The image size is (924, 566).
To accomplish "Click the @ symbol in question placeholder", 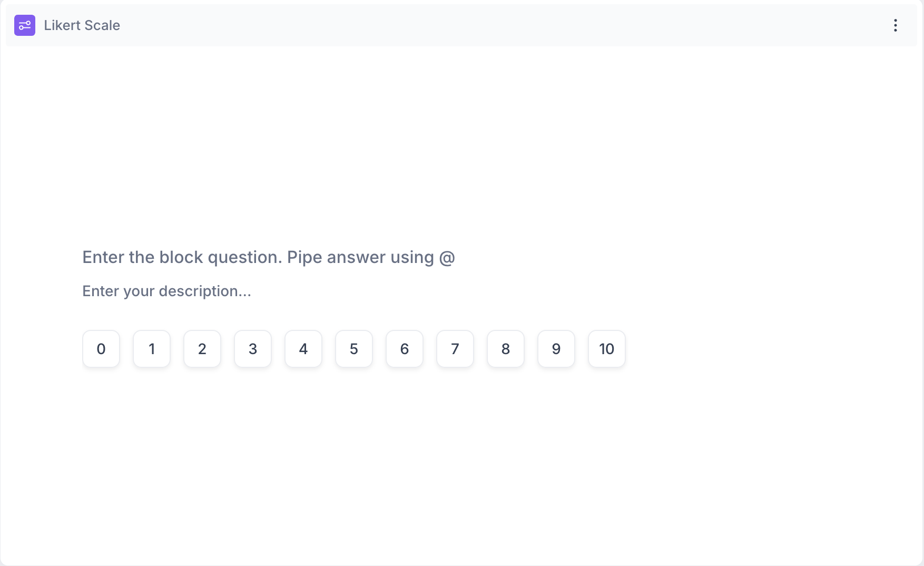I will [447, 258].
